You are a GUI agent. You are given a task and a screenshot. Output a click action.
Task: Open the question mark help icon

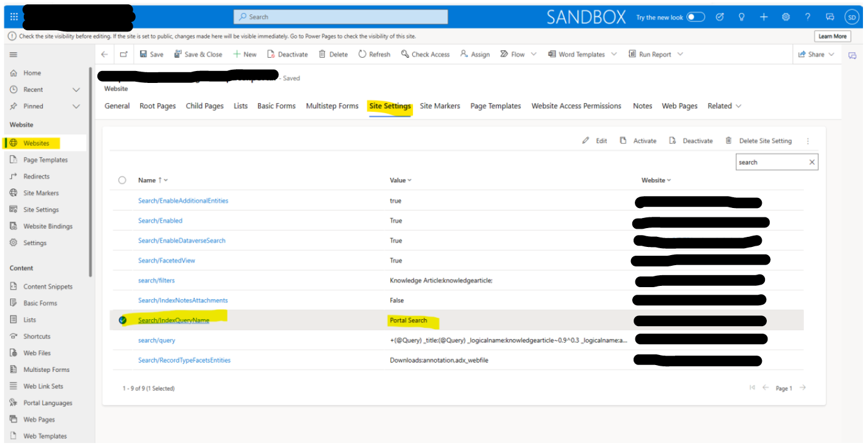pos(808,17)
